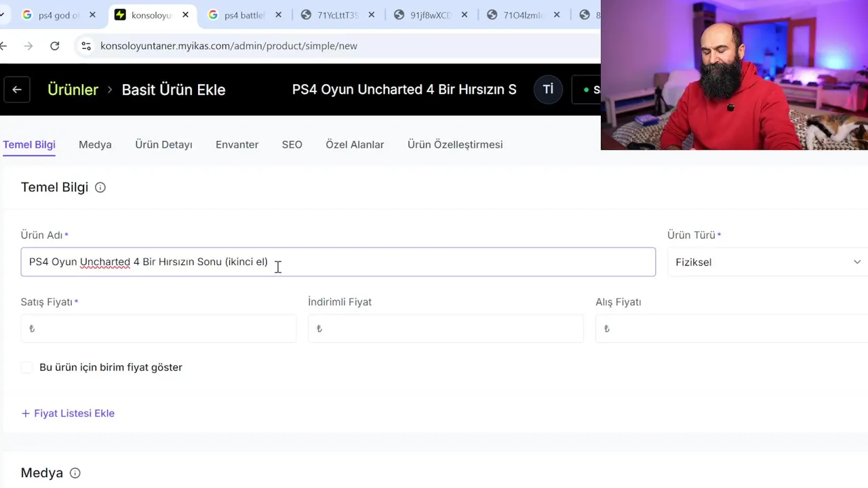Click the browser back navigation arrow

pyautogui.click(x=3, y=46)
